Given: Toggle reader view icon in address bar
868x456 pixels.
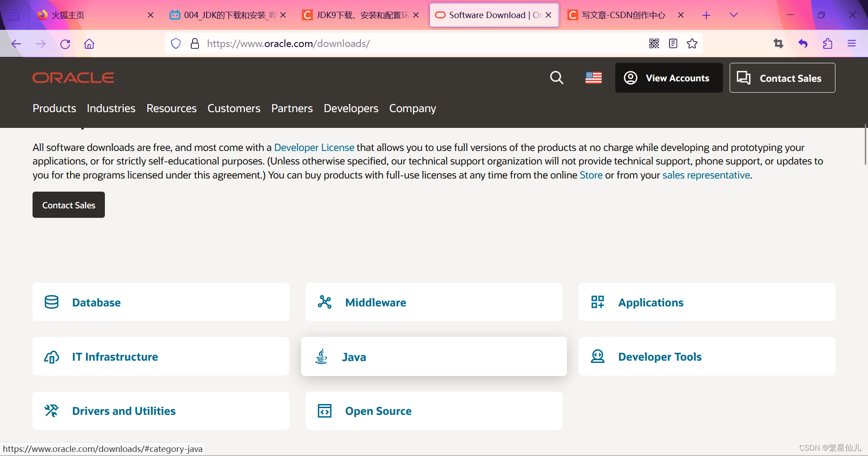Looking at the screenshot, I should (673, 43).
